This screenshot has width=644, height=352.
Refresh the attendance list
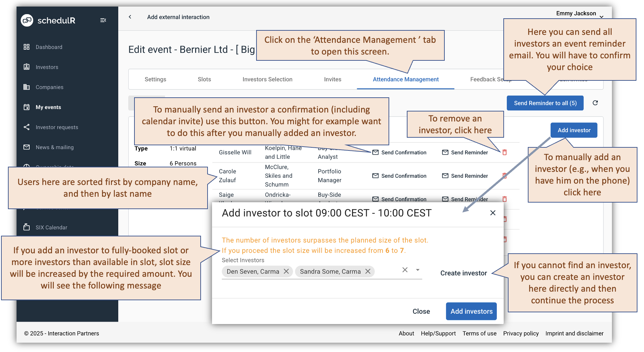[595, 103]
